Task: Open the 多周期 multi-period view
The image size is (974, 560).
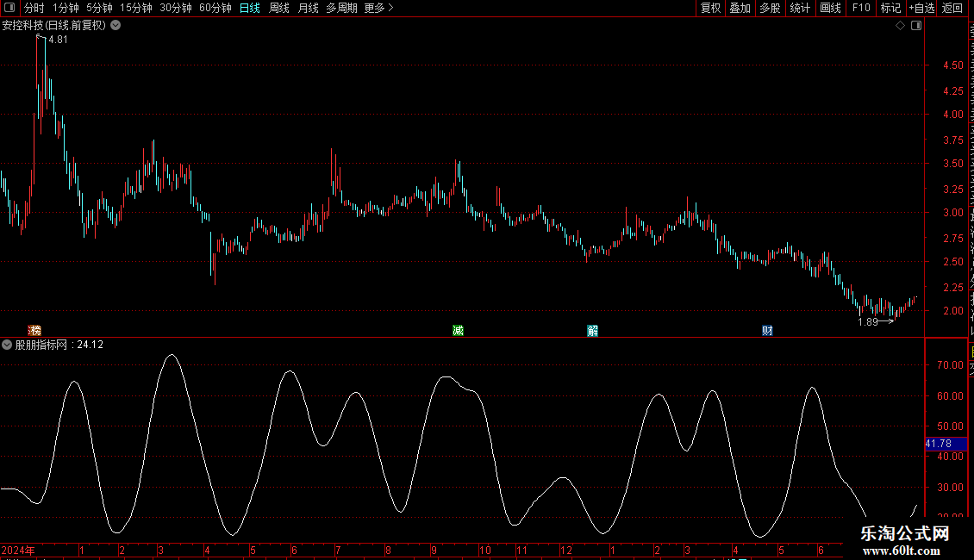Action: pos(341,8)
